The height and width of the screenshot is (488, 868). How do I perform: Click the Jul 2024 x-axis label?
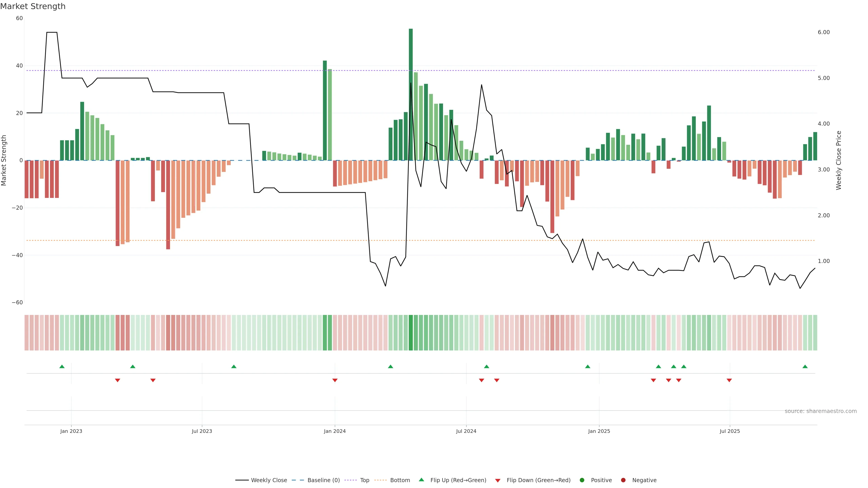tap(466, 431)
